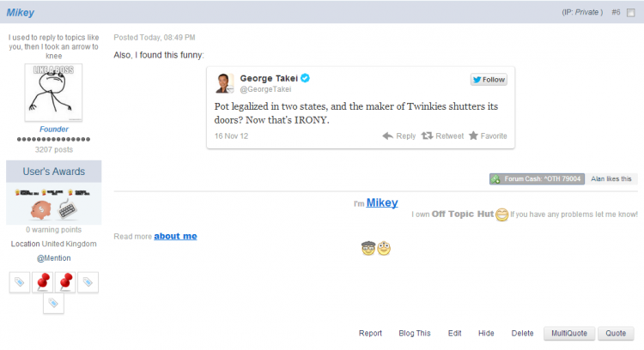
Task: Open post permalink #6
Action: pyautogui.click(x=616, y=13)
